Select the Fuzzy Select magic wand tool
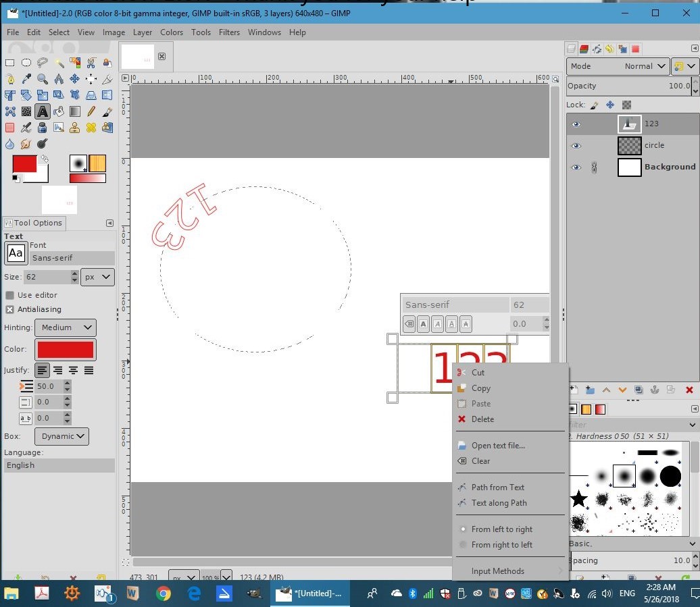Screen dimensions: 700x607 pyautogui.click(x=59, y=63)
